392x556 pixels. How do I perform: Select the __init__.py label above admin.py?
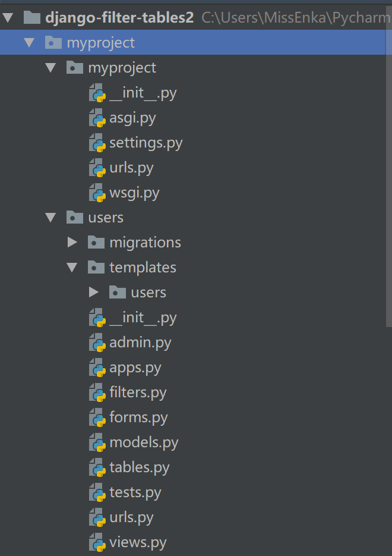143,318
